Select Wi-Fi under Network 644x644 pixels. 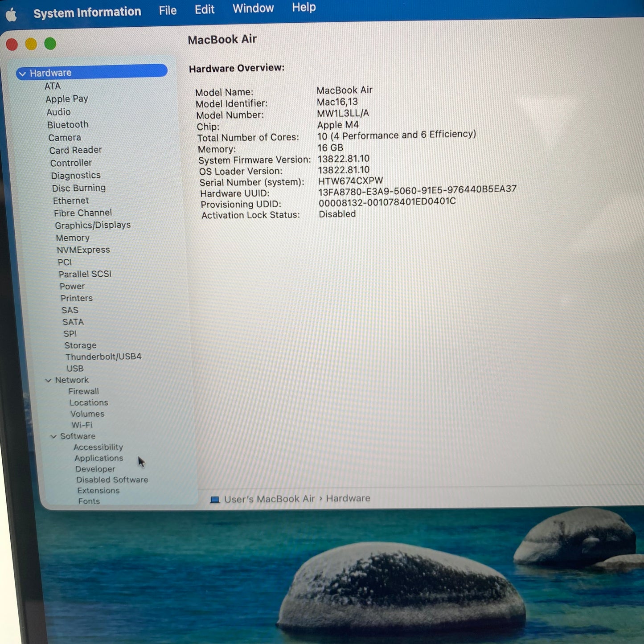(82, 425)
